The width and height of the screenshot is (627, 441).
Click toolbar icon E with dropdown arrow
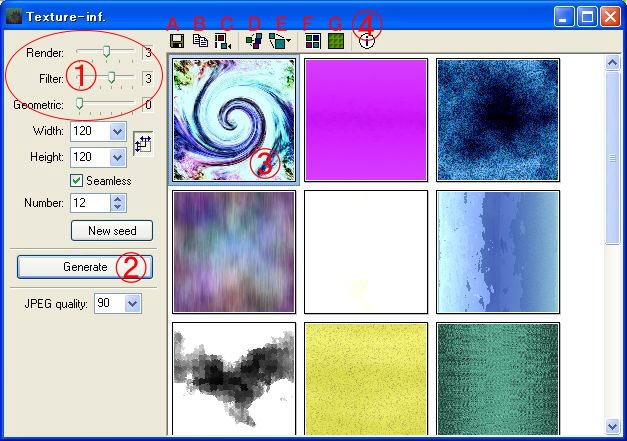point(279,42)
